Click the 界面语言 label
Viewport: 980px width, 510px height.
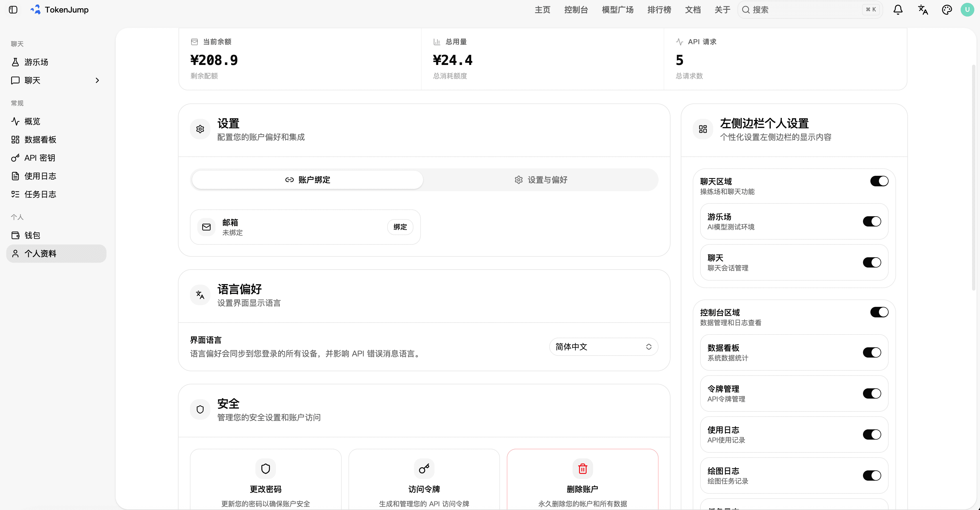click(x=206, y=340)
